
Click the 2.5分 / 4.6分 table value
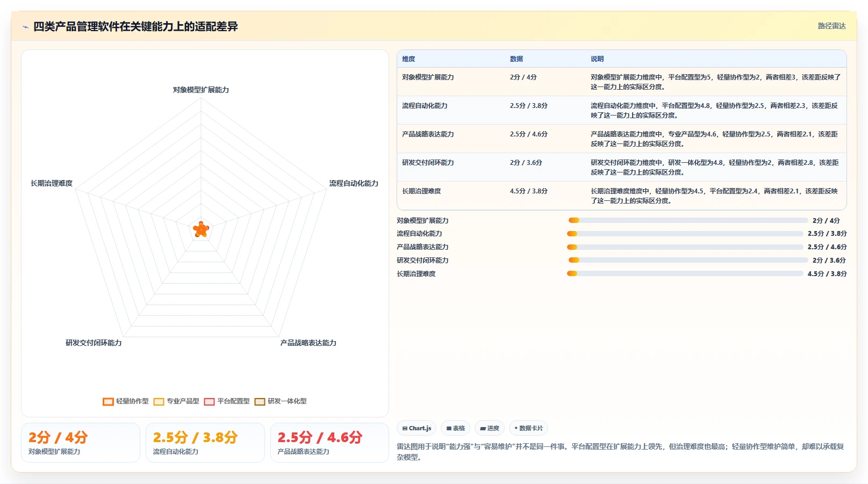coord(529,134)
